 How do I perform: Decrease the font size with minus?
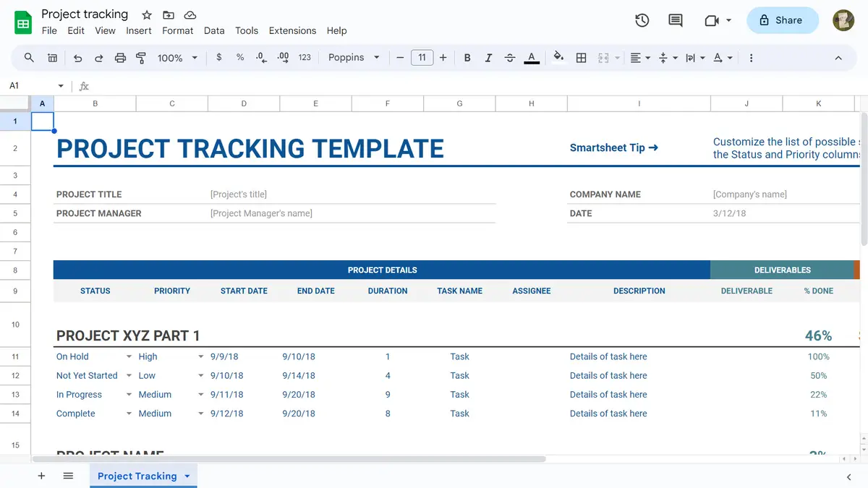click(x=400, y=58)
